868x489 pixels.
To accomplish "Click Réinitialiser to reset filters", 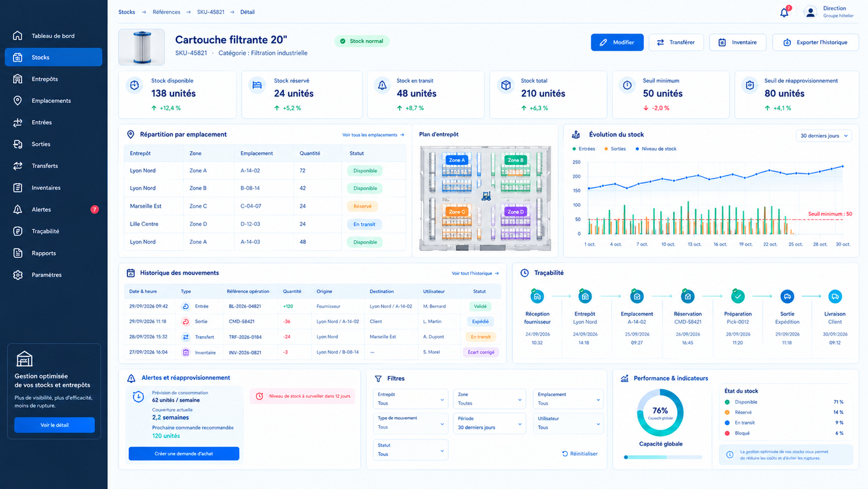I will pos(580,454).
